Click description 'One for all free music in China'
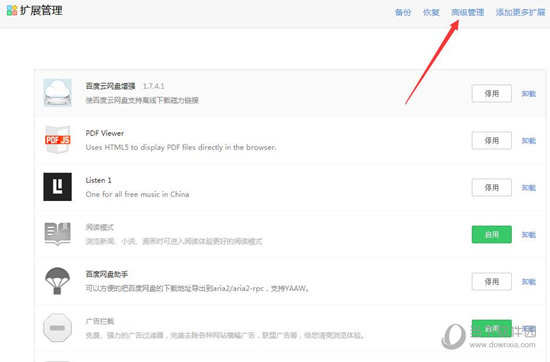Viewport: 550px width, 362px height. [138, 194]
